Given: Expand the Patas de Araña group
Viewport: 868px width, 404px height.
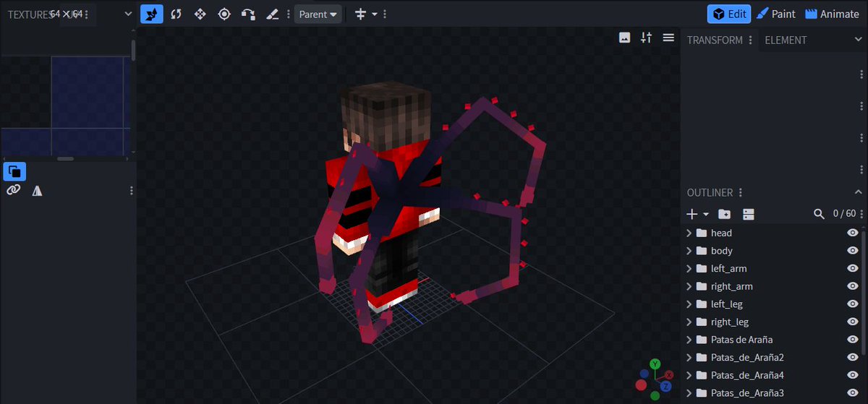Looking at the screenshot, I should 689,340.
